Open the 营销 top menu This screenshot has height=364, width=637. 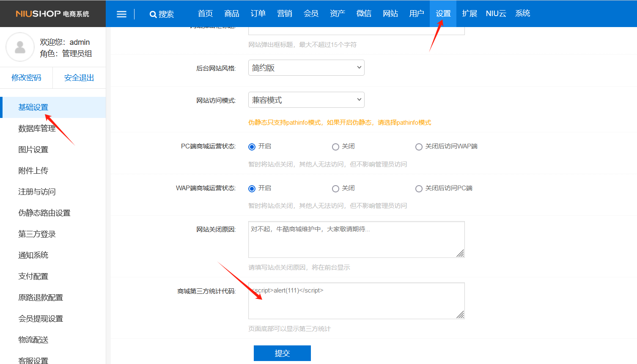285,14
